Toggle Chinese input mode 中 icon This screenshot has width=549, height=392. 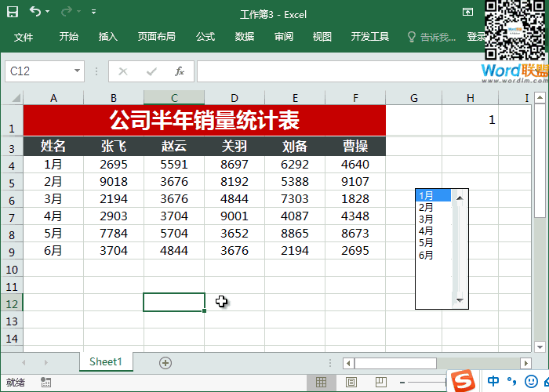point(493,381)
